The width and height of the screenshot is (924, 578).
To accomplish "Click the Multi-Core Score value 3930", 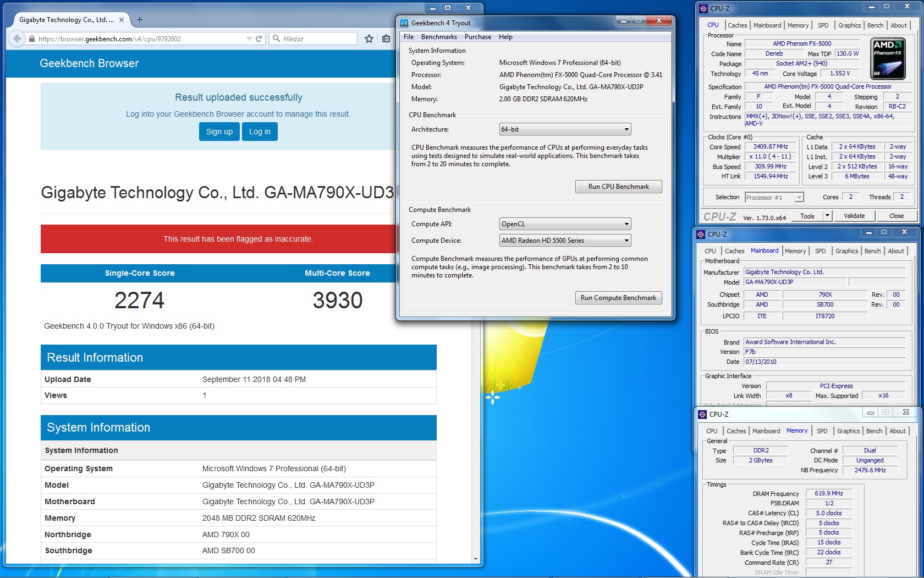I will point(338,301).
